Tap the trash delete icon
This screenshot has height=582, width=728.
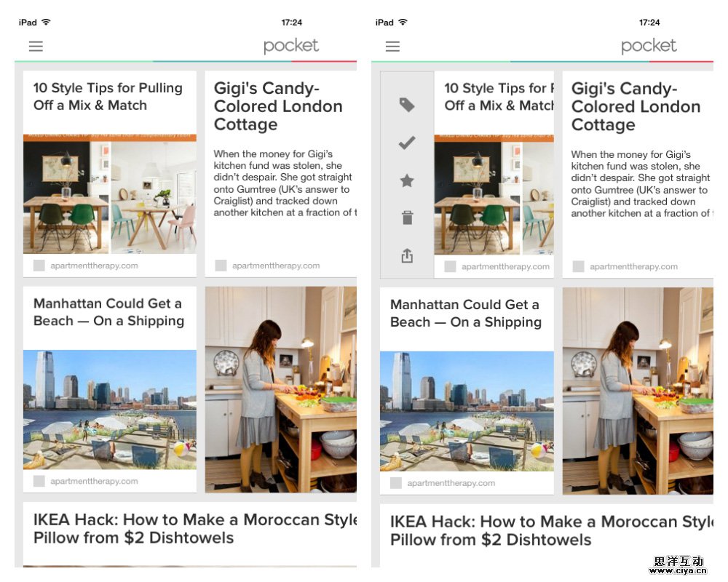(407, 218)
